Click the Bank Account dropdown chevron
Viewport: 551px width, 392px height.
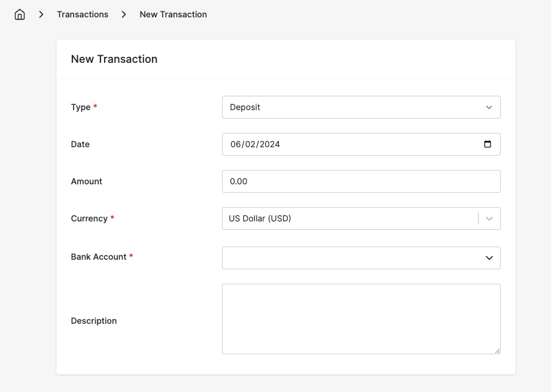pyautogui.click(x=489, y=257)
